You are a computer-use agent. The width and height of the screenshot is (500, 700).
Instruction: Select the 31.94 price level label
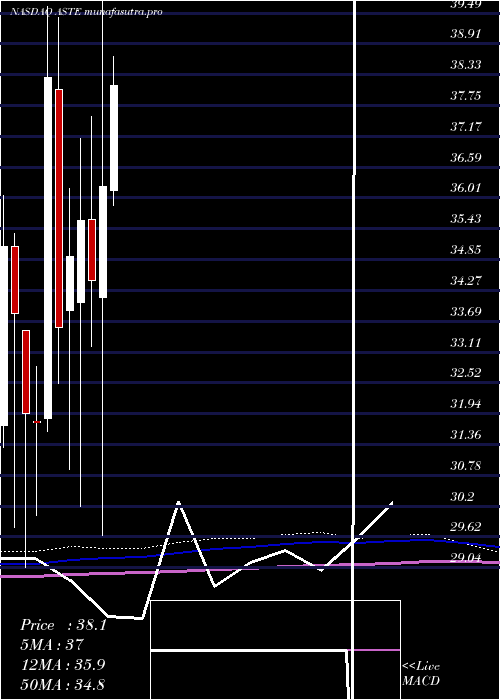[x=466, y=404]
